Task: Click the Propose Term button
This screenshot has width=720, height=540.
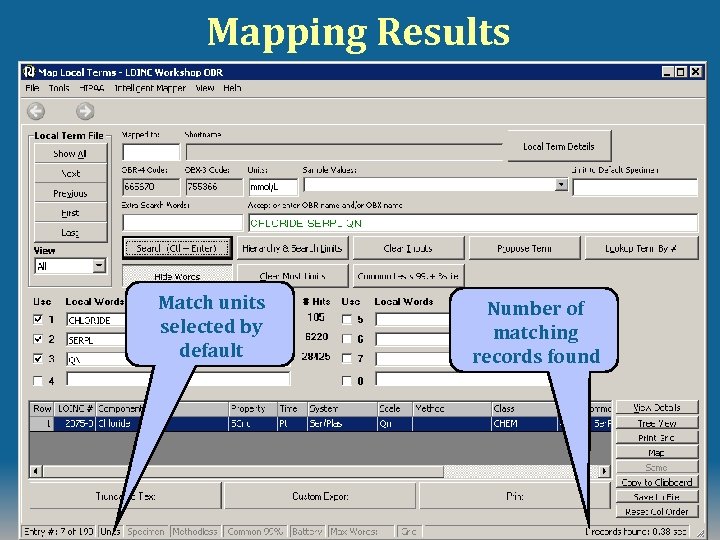Action: 524,248
